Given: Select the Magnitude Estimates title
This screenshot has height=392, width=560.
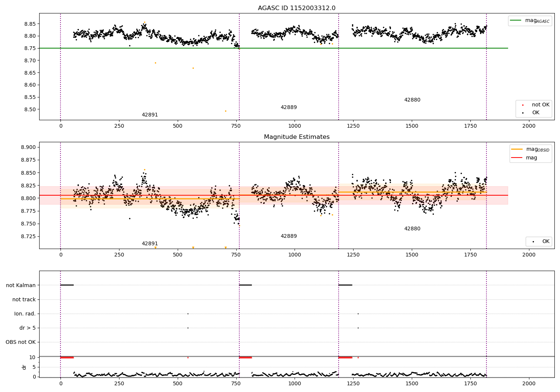Looking at the screenshot, I should click(x=296, y=137).
